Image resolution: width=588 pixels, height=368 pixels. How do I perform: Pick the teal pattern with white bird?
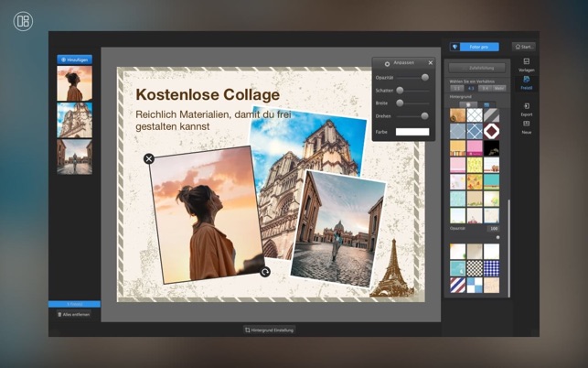tap(457, 268)
